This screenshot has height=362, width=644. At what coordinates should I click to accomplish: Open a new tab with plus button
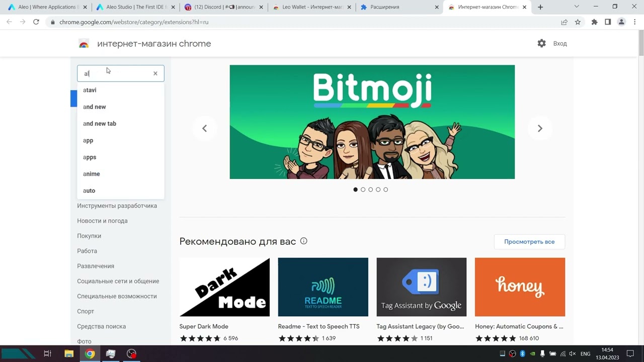pyautogui.click(x=540, y=7)
